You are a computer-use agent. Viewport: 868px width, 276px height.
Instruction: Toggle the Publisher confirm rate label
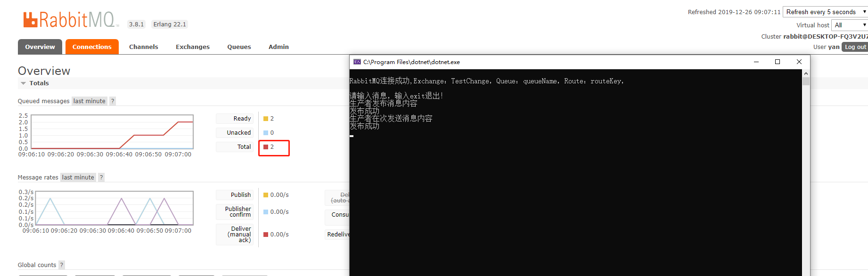[235, 212]
